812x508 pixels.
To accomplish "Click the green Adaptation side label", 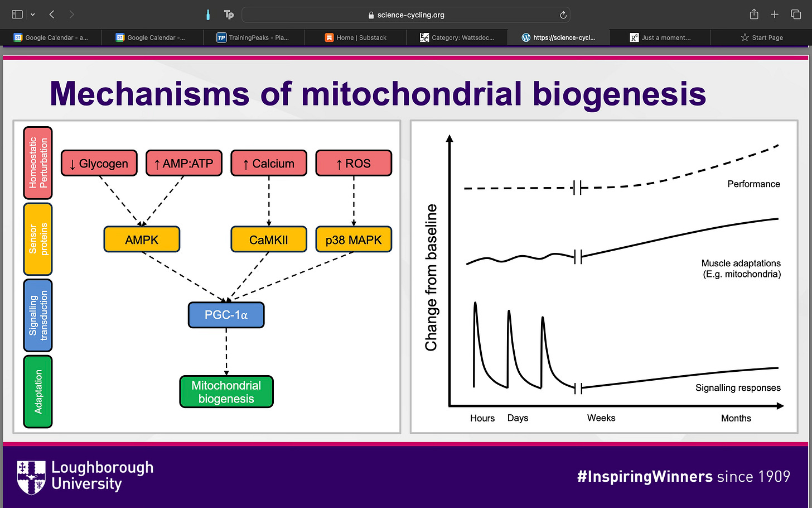I will click(x=38, y=392).
